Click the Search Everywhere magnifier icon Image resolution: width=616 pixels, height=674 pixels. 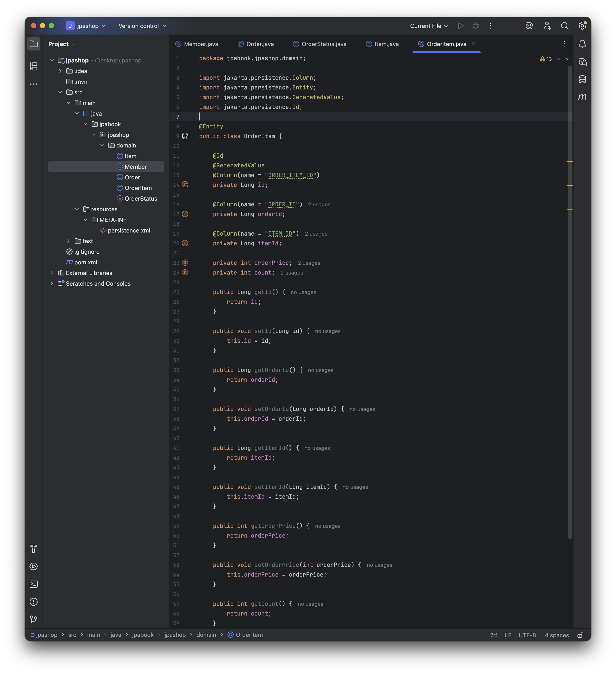[564, 26]
